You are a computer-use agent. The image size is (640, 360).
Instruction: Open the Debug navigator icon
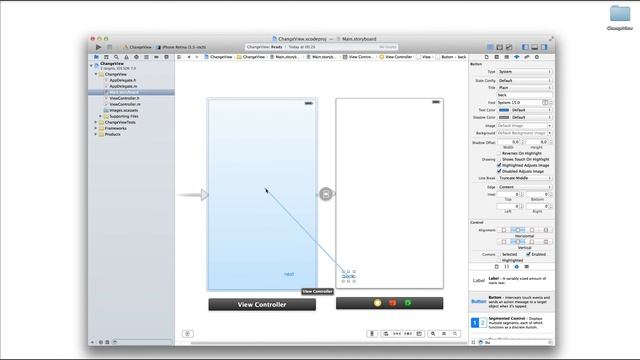click(146, 57)
